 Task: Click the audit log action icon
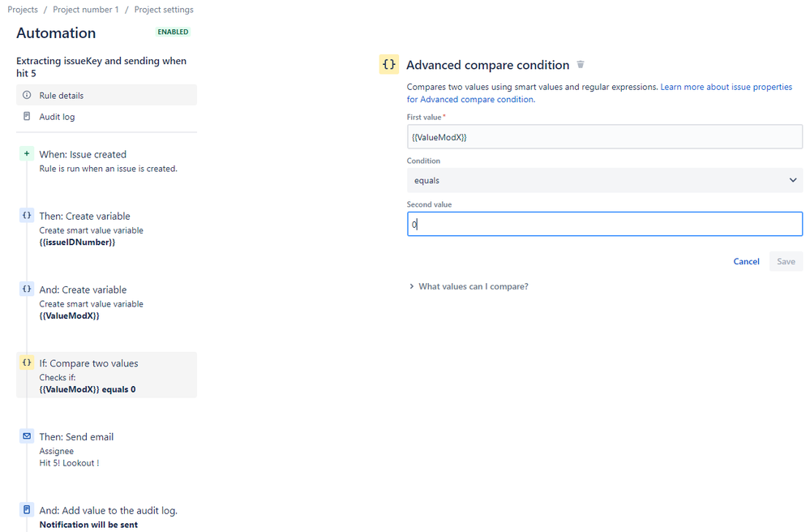27,510
